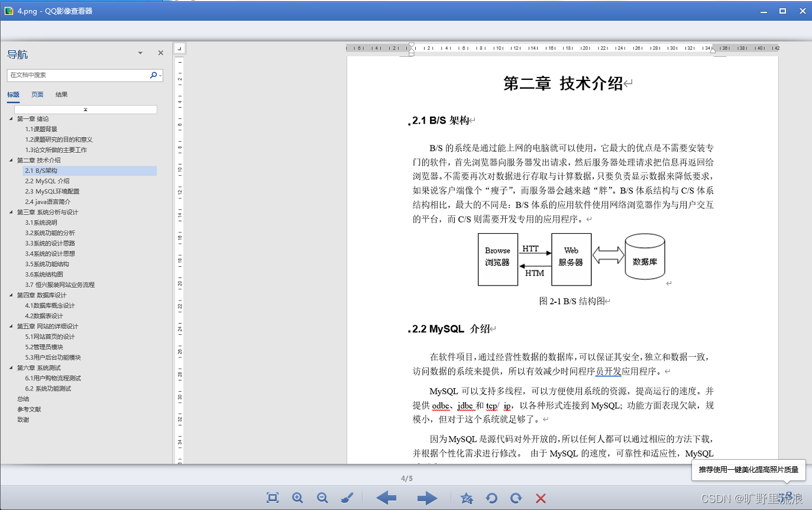The height and width of the screenshot is (510, 812).
Task: Select the beautify brush tool
Action: pyautogui.click(x=347, y=498)
